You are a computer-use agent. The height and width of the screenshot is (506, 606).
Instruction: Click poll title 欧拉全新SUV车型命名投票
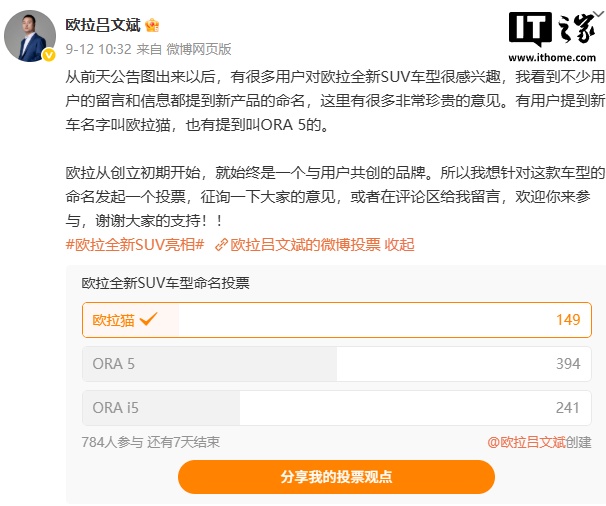click(x=165, y=283)
